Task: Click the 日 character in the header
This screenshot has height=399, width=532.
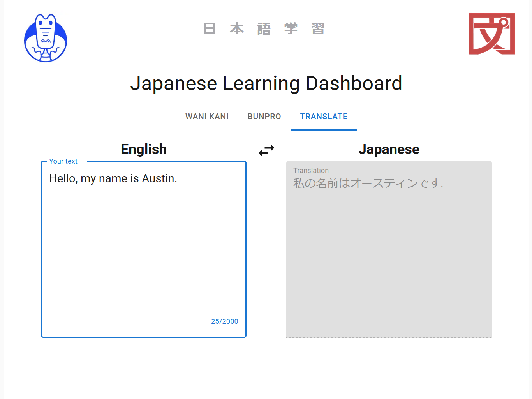Action: click(210, 28)
